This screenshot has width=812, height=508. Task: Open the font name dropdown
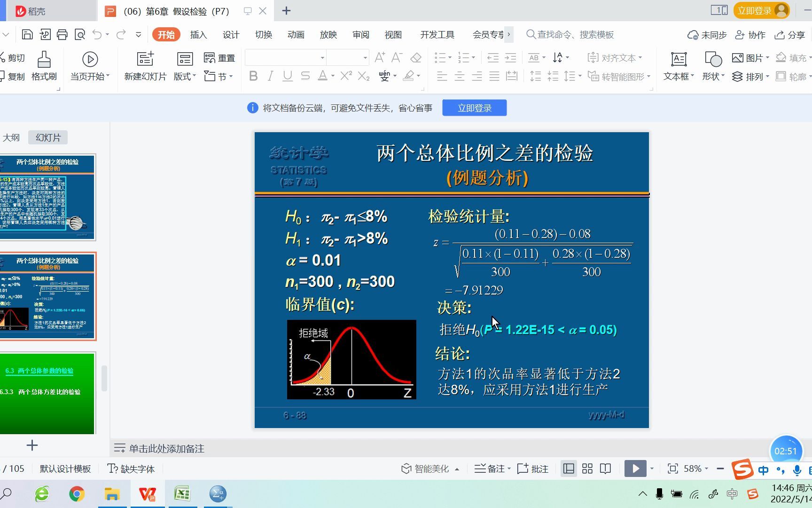click(x=321, y=57)
